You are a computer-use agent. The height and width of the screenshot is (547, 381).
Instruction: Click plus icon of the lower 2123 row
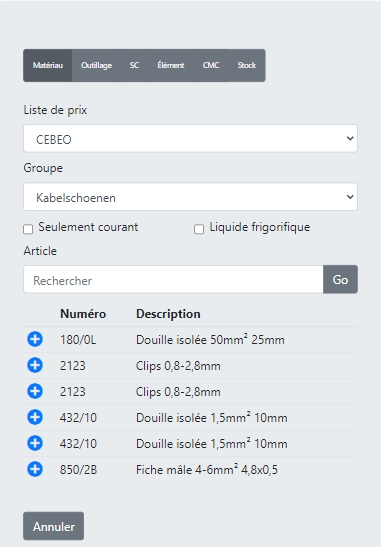[x=35, y=391]
